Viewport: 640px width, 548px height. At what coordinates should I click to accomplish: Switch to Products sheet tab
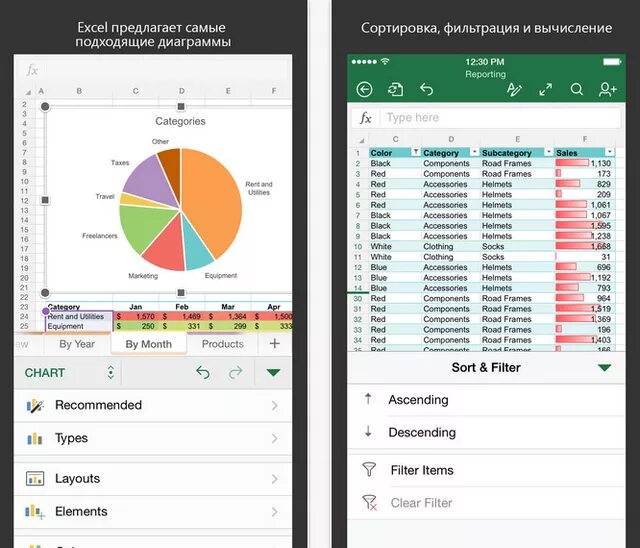[222, 344]
